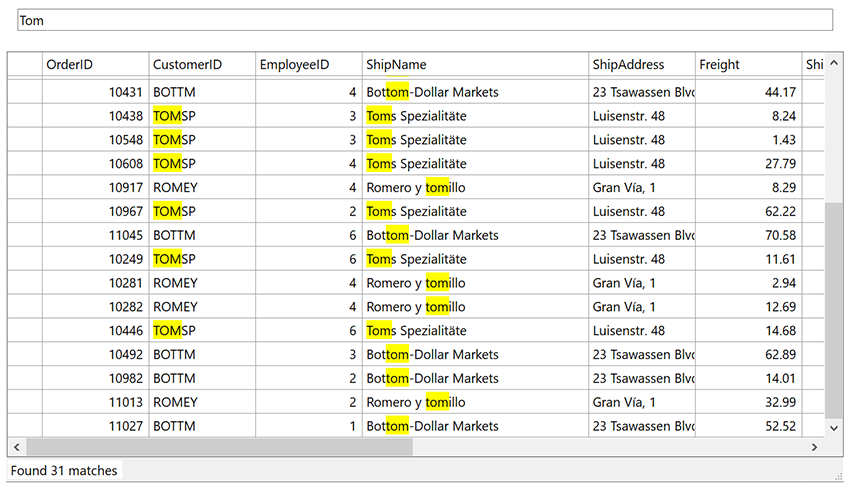
Task: Select row header of order 10438
Action: tap(24, 116)
